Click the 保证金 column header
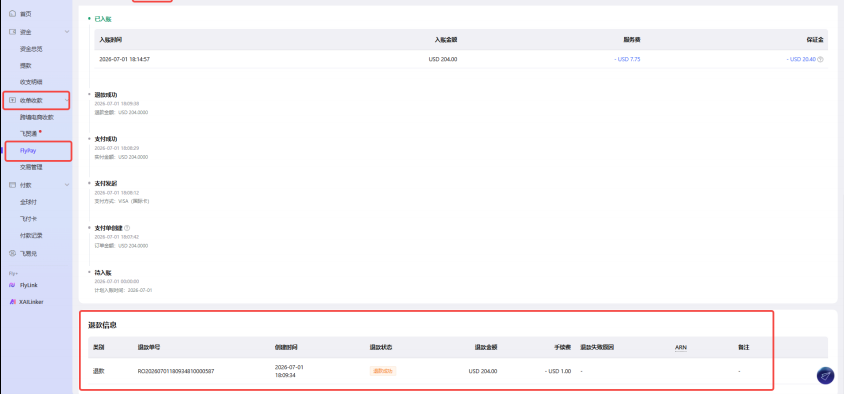This screenshot has width=844, height=394. point(815,40)
